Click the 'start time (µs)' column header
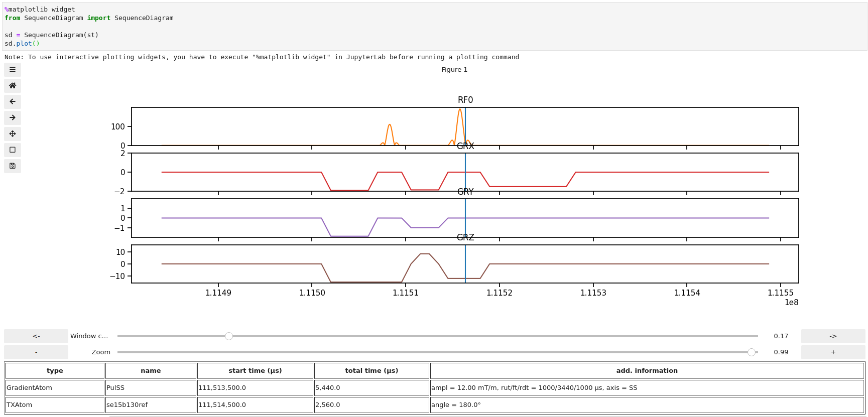Image resolution: width=868 pixels, height=417 pixels. click(255, 371)
